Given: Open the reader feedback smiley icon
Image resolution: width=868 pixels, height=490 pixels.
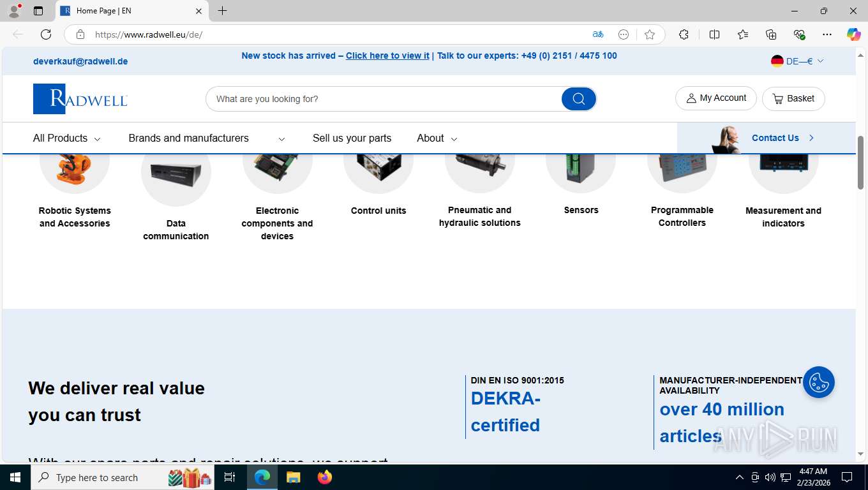Looking at the screenshot, I should [624, 34].
